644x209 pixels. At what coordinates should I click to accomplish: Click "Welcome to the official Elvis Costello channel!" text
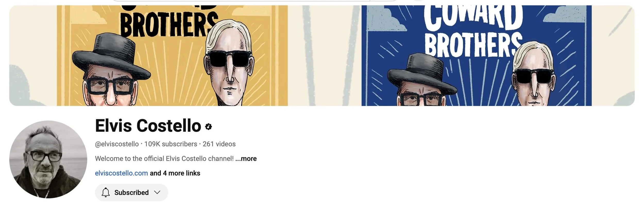click(164, 158)
